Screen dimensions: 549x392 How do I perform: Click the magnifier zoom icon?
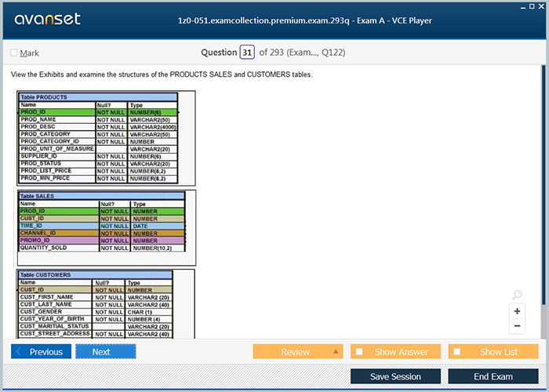coord(517,295)
